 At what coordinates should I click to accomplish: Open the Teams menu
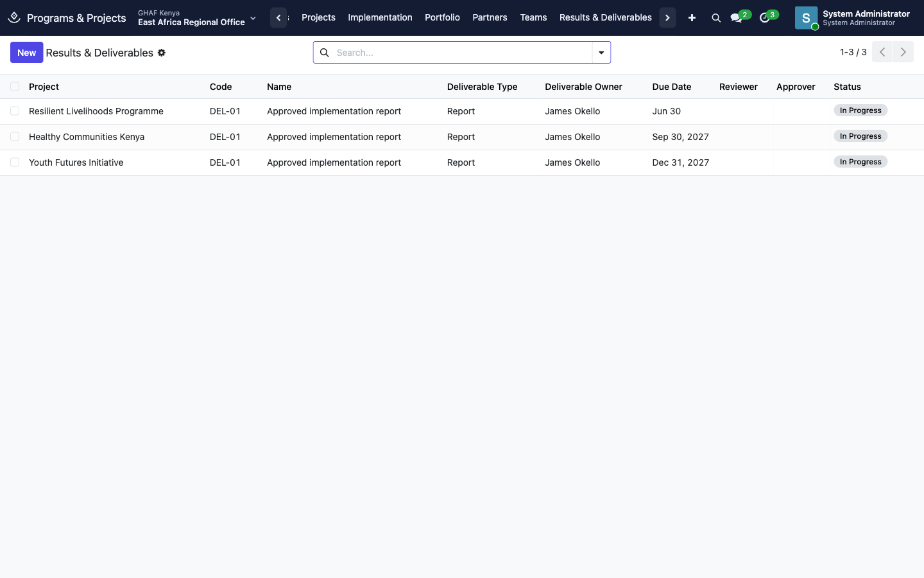click(x=533, y=18)
